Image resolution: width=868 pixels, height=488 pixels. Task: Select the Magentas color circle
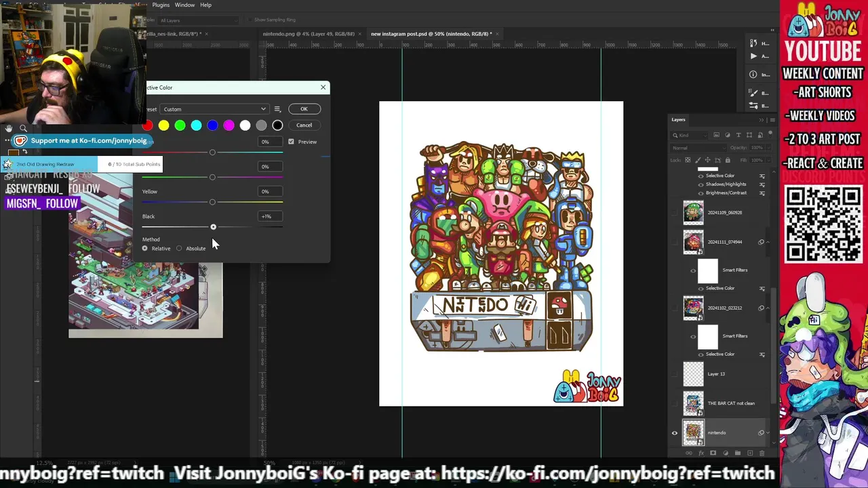click(229, 125)
